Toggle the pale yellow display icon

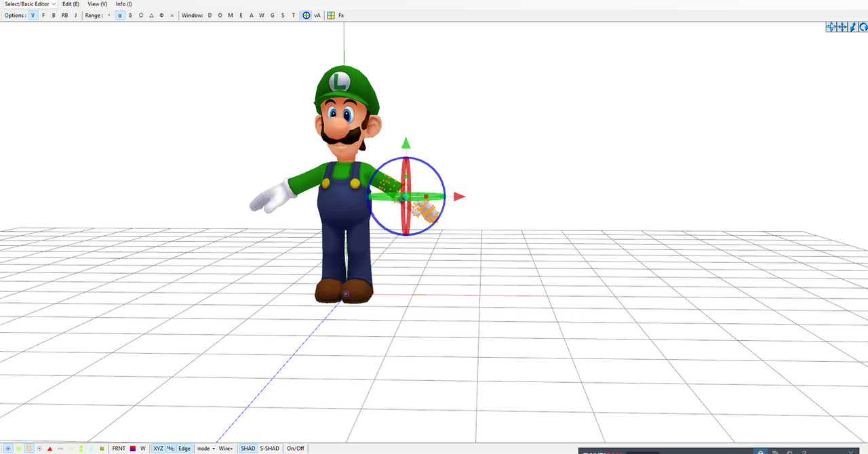tap(71, 449)
